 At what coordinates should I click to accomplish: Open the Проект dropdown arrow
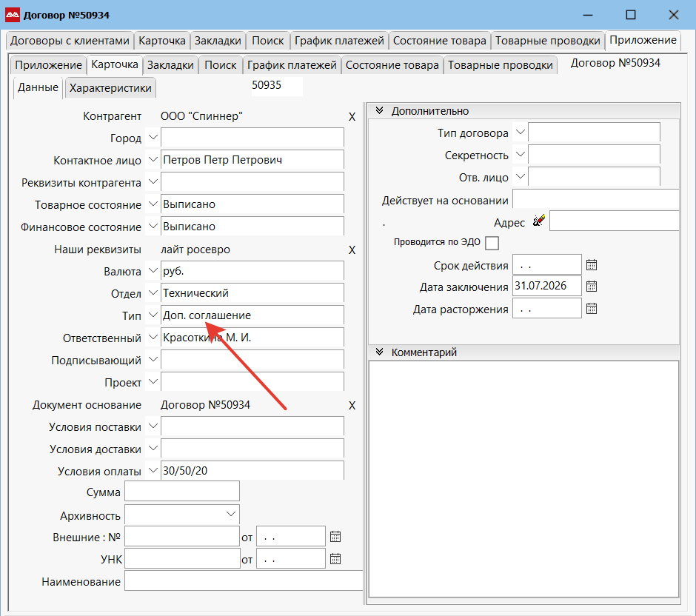point(153,381)
